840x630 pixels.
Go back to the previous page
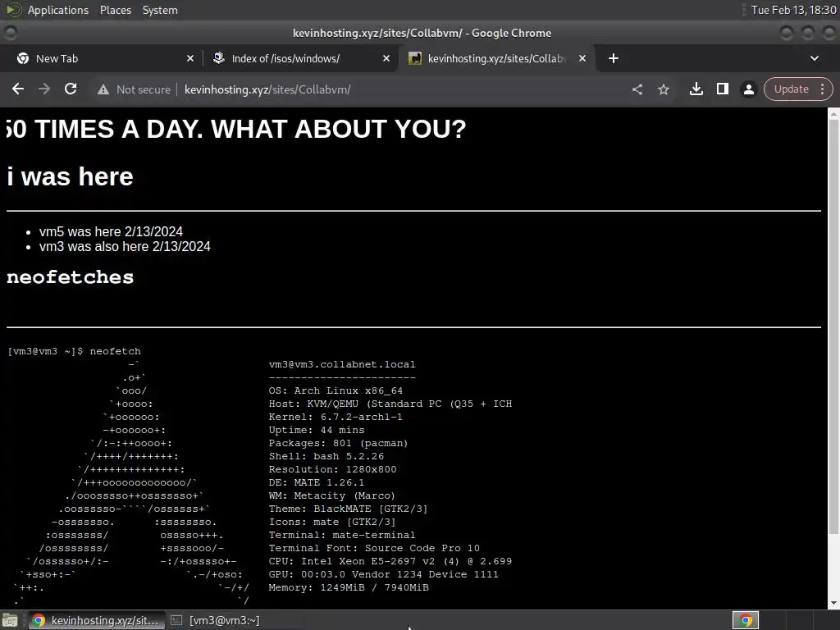pyautogui.click(x=18, y=89)
